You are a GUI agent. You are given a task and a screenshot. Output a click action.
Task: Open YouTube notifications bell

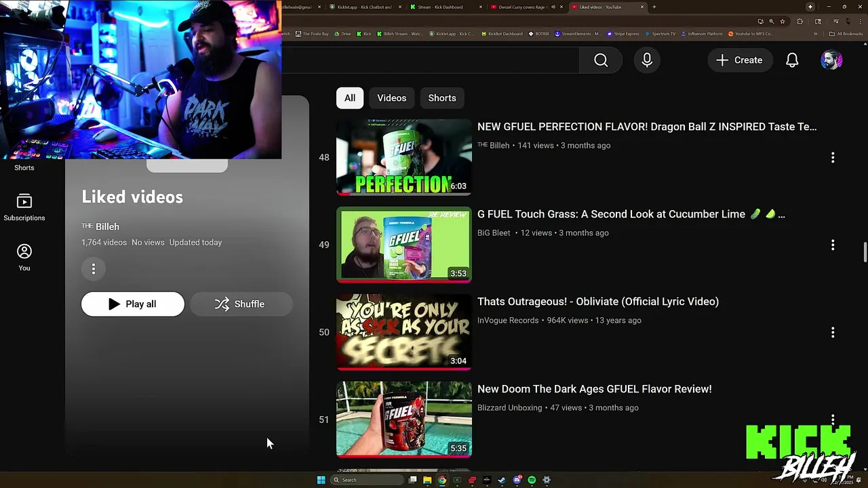792,60
